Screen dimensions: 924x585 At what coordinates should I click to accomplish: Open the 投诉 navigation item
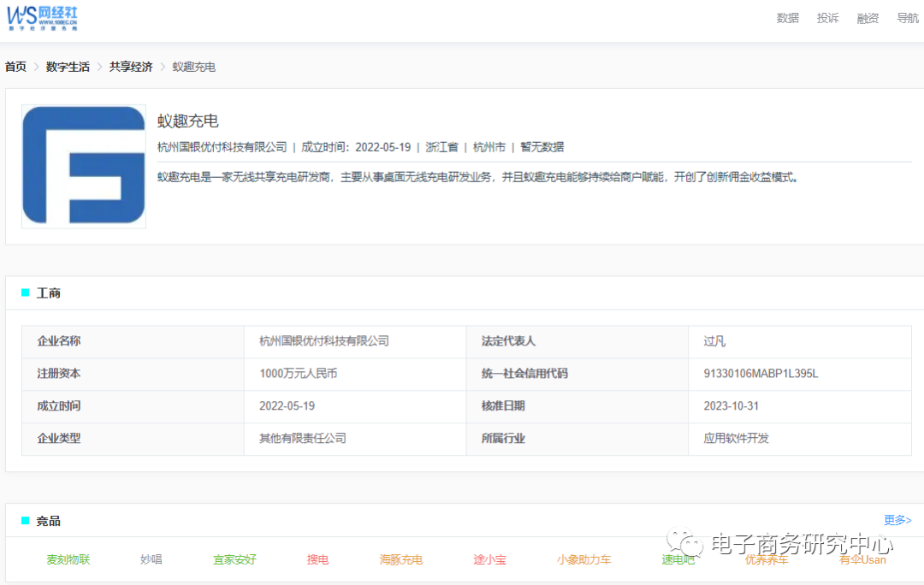pyautogui.click(x=827, y=17)
